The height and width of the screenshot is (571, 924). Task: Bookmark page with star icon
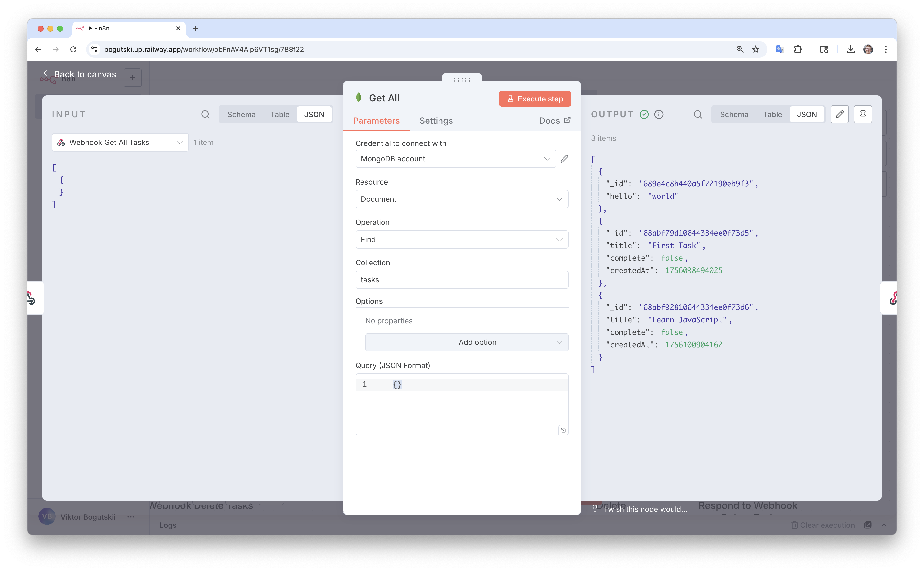(755, 49)
